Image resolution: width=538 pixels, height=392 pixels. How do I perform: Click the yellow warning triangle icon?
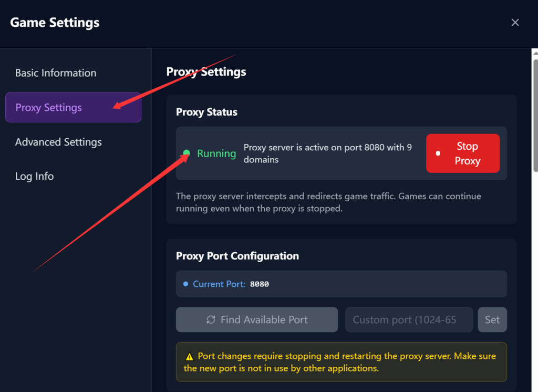coord(189,357)
